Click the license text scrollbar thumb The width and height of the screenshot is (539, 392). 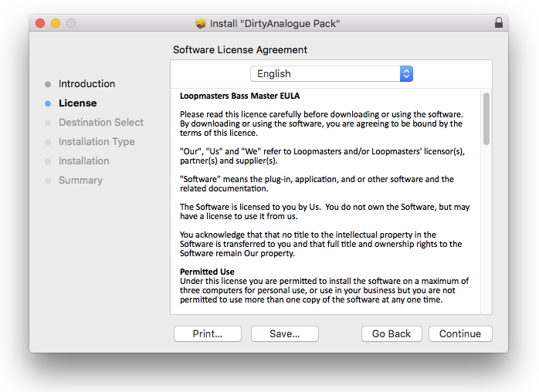coord(486,118)
